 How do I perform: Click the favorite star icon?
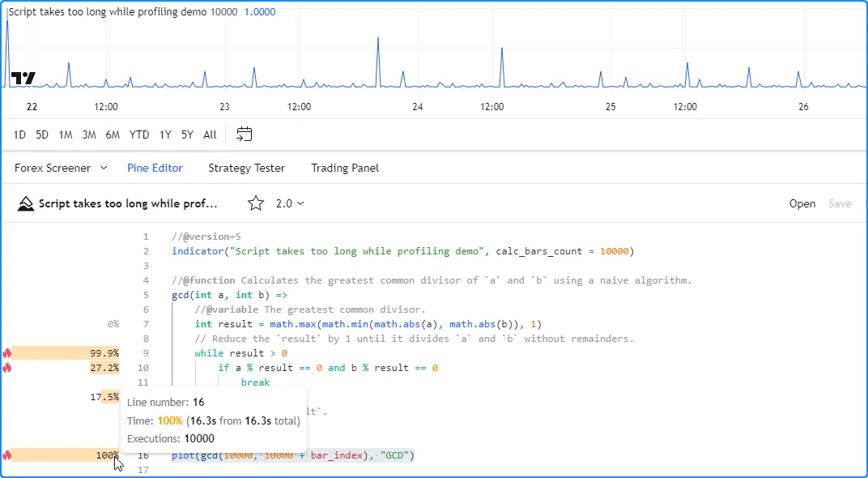(256, 203)
